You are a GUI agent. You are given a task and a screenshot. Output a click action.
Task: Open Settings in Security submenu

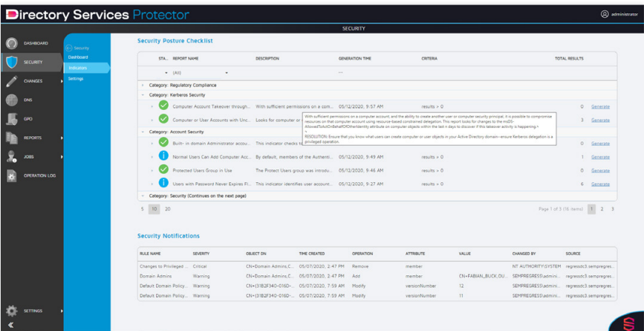(x=76, y=79)
